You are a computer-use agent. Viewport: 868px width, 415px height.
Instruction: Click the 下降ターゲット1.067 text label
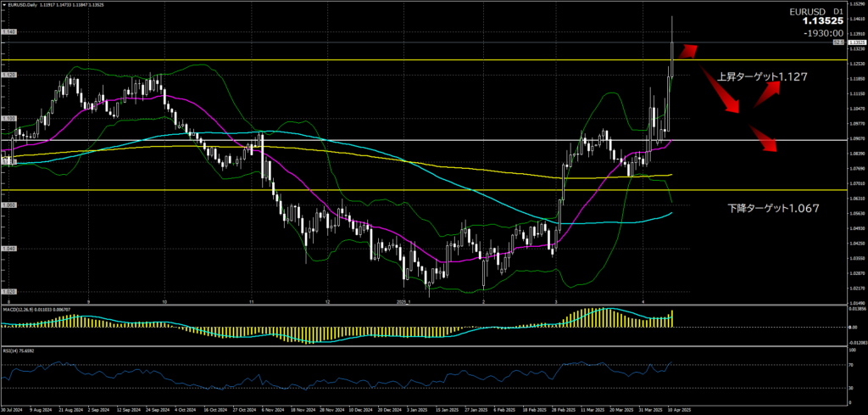[773, 208]
